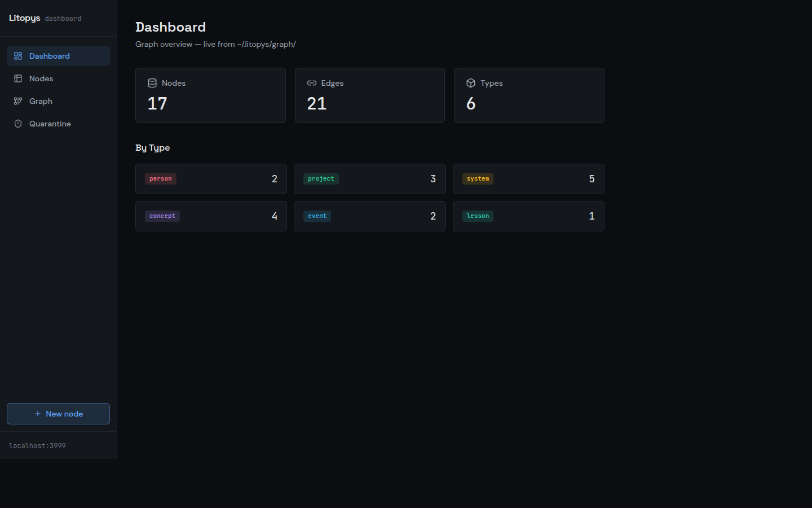This screenshot has width=812, height=508.
Task: Click the lesson type count of 1
Action: tap(592, 216)
